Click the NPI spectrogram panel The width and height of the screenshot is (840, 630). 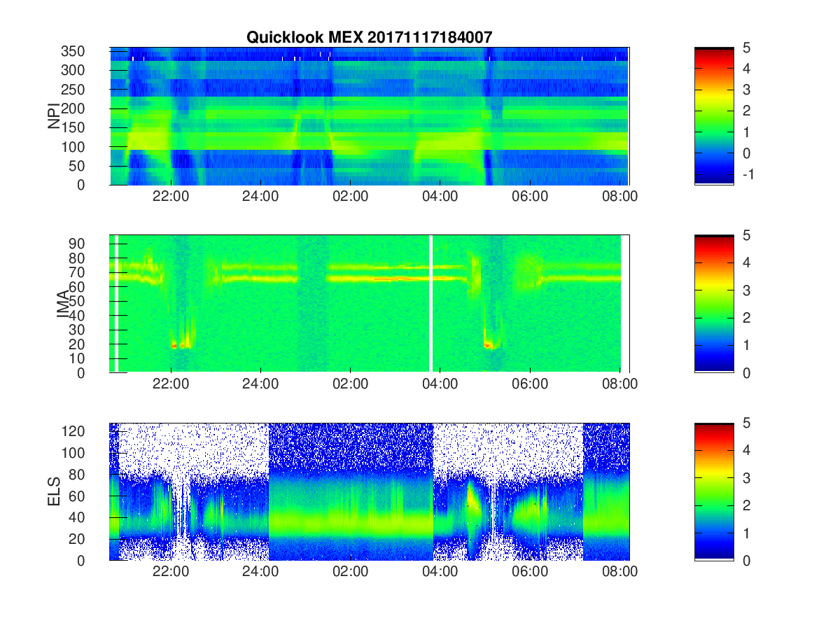(370, 116)
